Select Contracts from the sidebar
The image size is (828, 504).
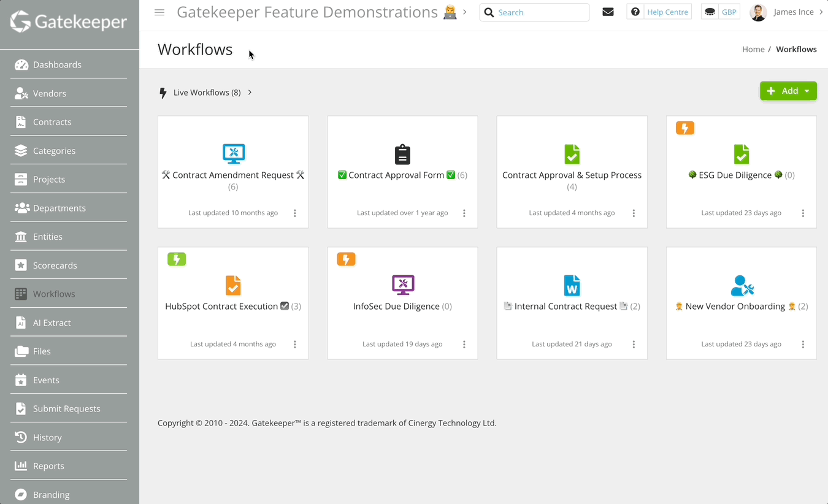(x=52, y=121)
